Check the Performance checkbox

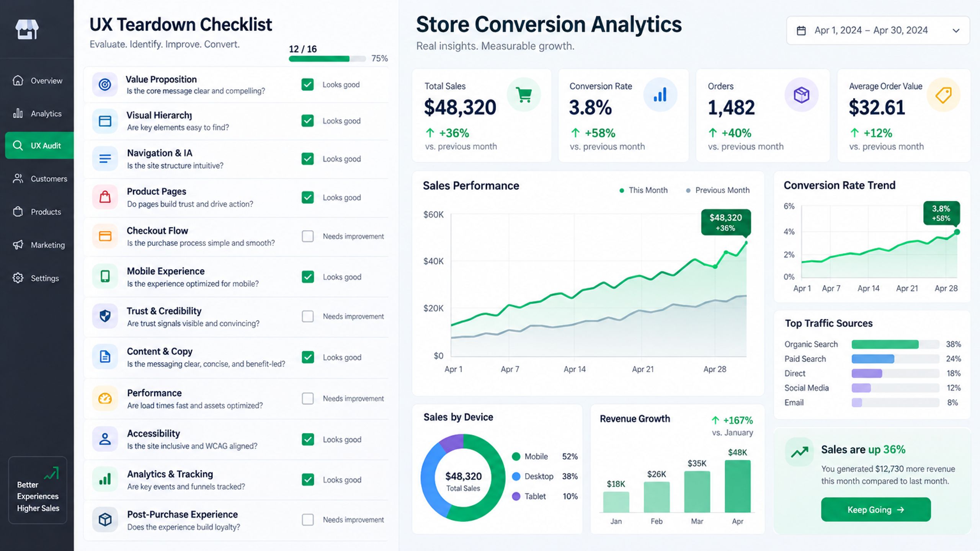307,398
